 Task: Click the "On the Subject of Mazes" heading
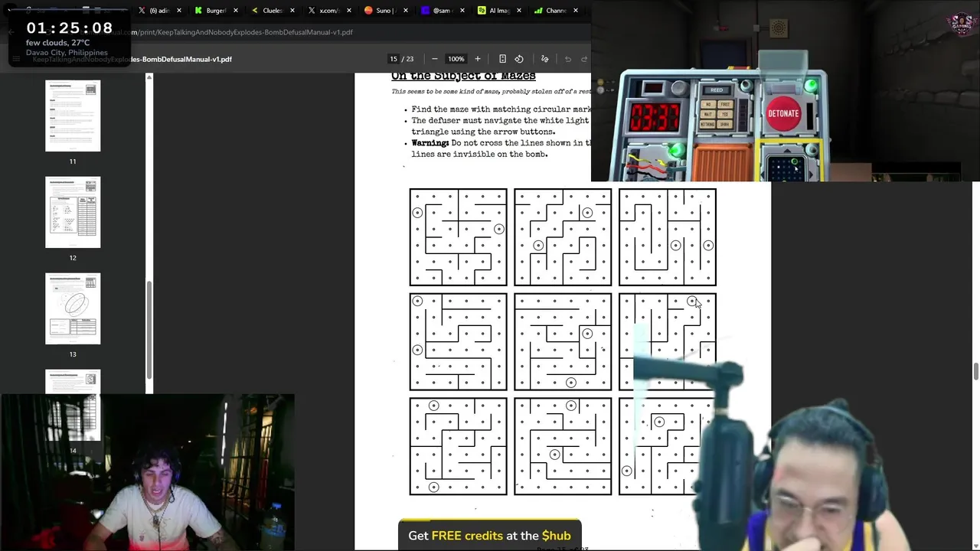(x=463, y=76)
